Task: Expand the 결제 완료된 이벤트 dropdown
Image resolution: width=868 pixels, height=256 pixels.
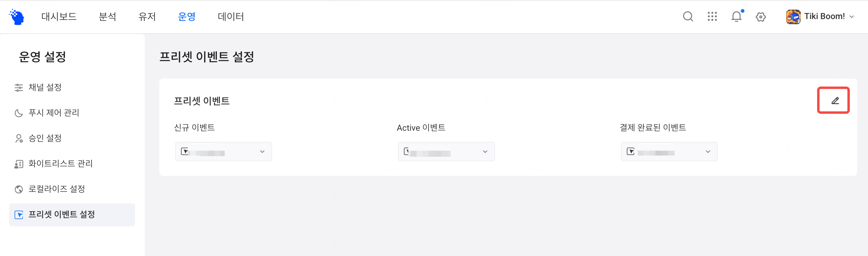Action: click(x=669, y=152)
